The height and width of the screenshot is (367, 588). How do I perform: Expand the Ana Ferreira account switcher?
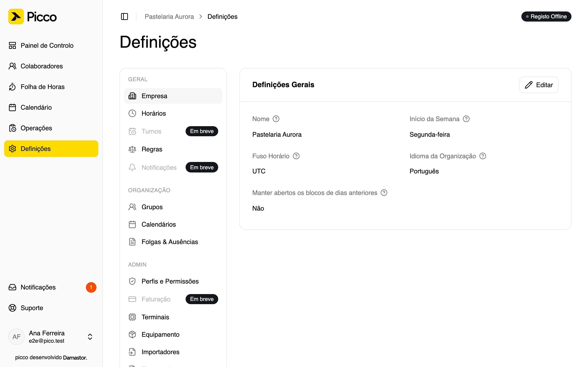coord(90,337)
